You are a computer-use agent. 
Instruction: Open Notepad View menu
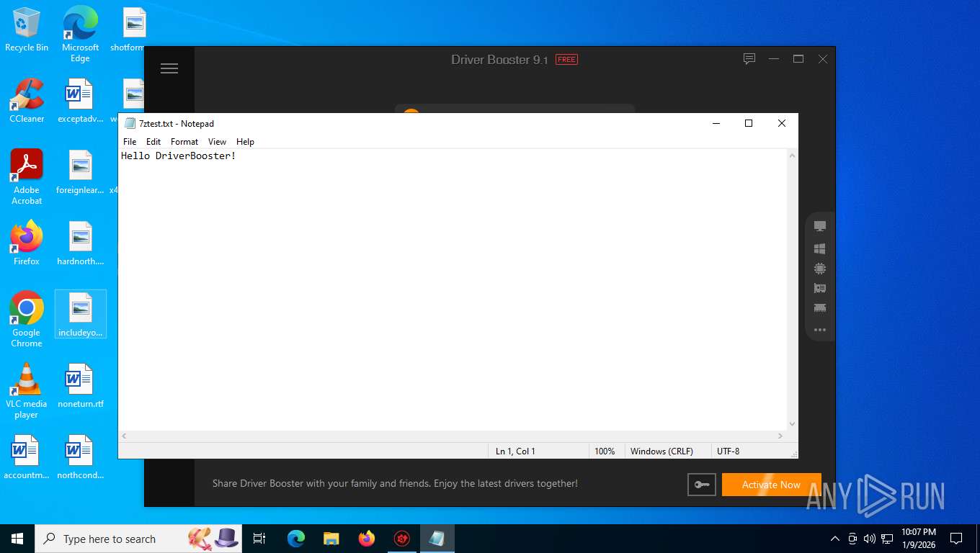[217, 142]
